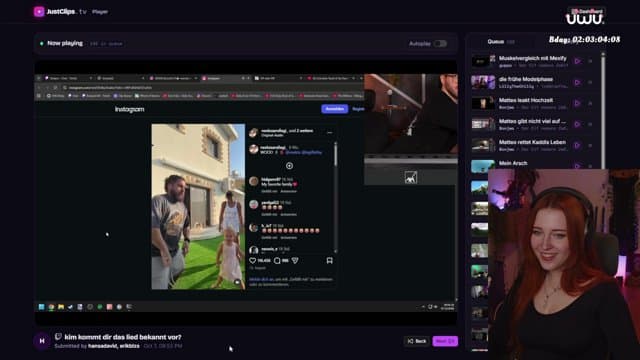Screen dimensions: 640x360
Task: Click the Twitch icon beside clip title
Action: point(58,337)
